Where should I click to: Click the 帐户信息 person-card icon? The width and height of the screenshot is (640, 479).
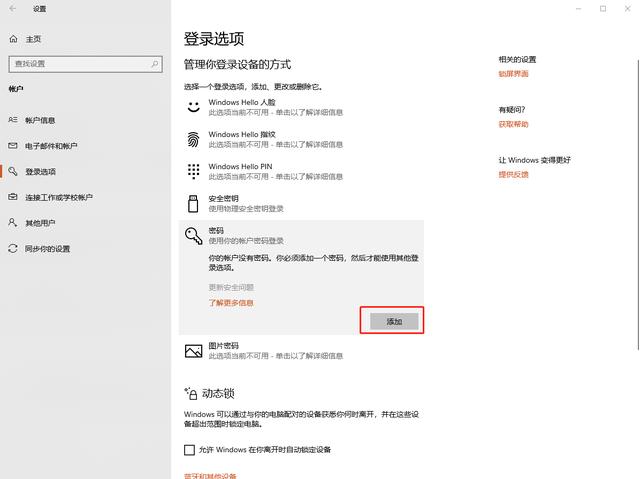click(x=13, y=120)
